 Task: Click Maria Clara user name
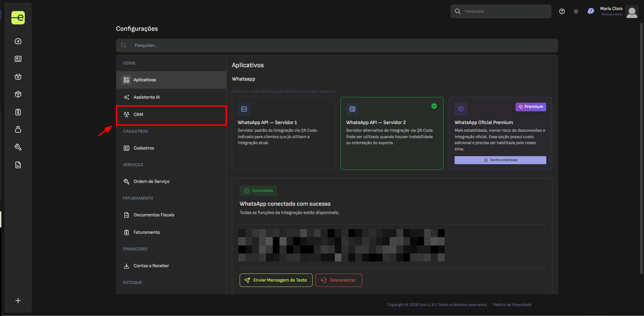(611, 9)
